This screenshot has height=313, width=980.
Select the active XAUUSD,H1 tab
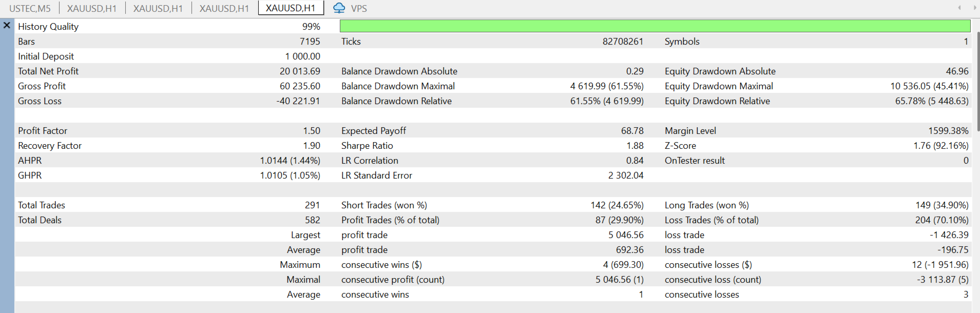291,8
